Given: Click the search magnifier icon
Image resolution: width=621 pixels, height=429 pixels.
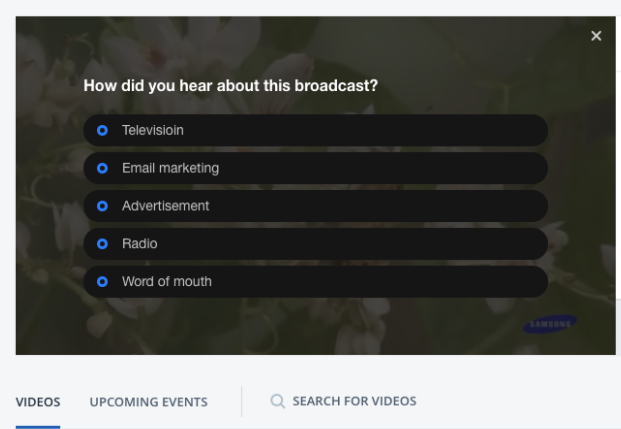Looking at the screenshot, I should point(278,401).
